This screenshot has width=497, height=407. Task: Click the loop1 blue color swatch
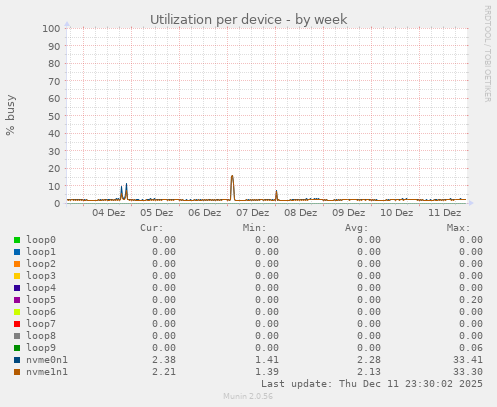[17, 252]
